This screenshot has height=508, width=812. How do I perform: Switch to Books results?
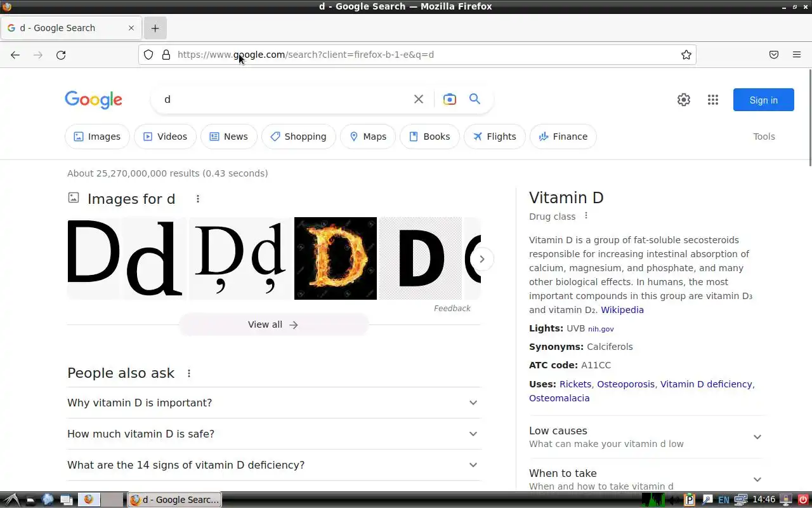tap(429, 137)
